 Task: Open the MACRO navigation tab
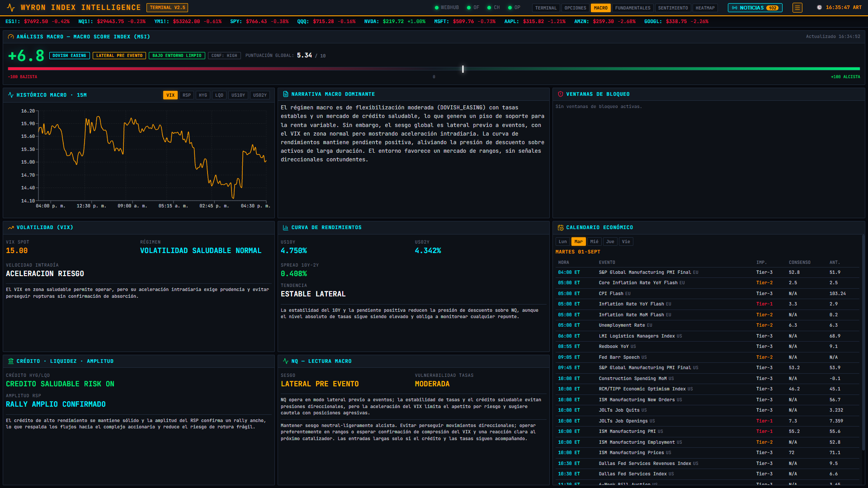(x=601, y=8)
